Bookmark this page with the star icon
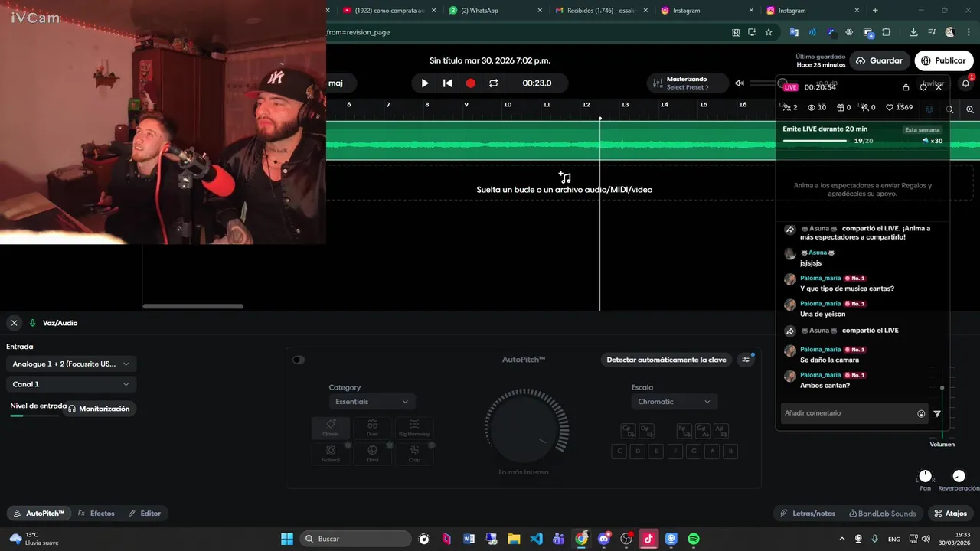This screenshot has width=980, height=551. 769,32
